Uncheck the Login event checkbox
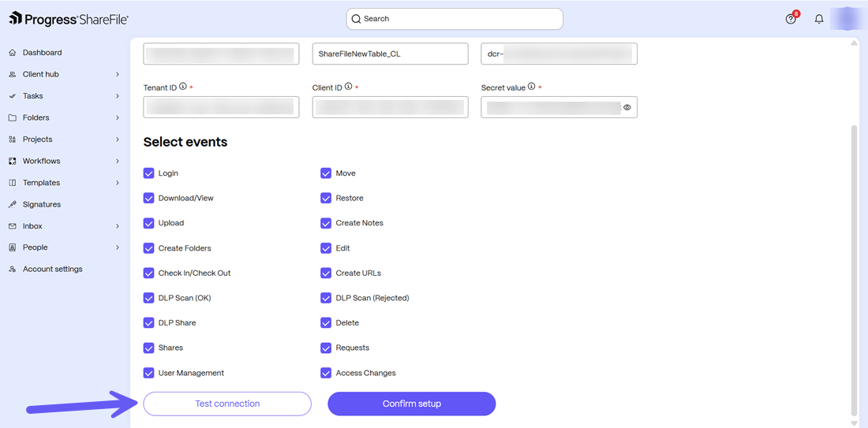Screen dimensions: 868x428 [148, 173]
